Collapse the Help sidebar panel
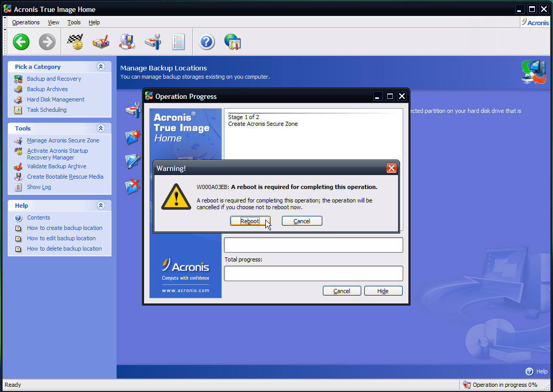The image size is (553, 392). tap(101, 206)
